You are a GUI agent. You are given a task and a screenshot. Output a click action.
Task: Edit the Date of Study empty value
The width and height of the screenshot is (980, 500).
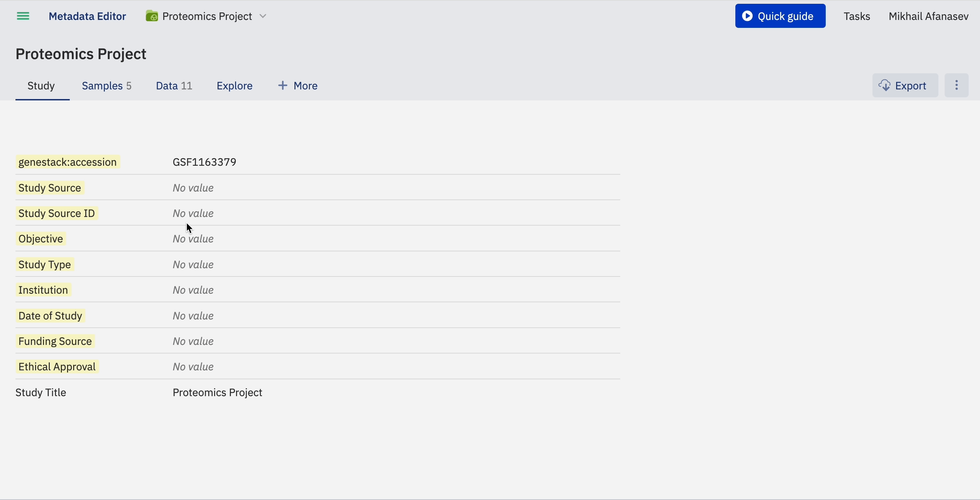click(x=193, y=316)
